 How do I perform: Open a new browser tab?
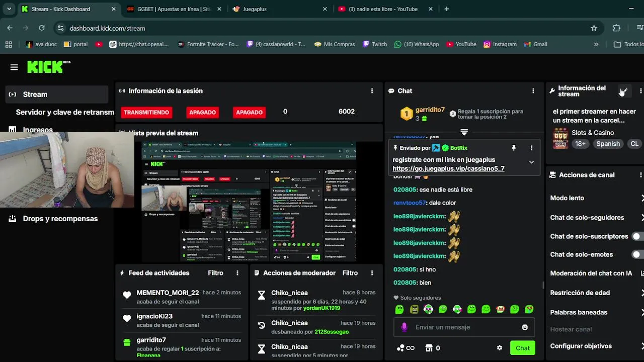(447, 9)
